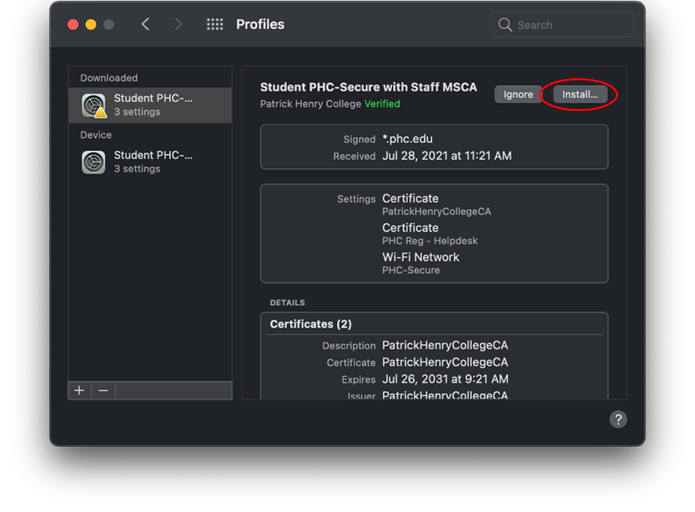Click the Description value 'PatrickHenryCollegeCA'
The width and height of the screenshot is (695, 512).
point(445,345)
